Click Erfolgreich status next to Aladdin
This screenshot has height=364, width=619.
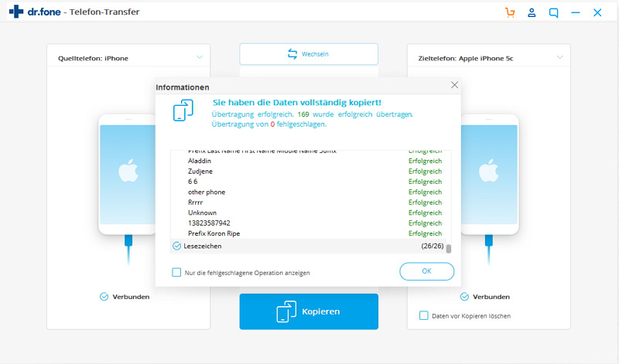click(x=425, y=161)
